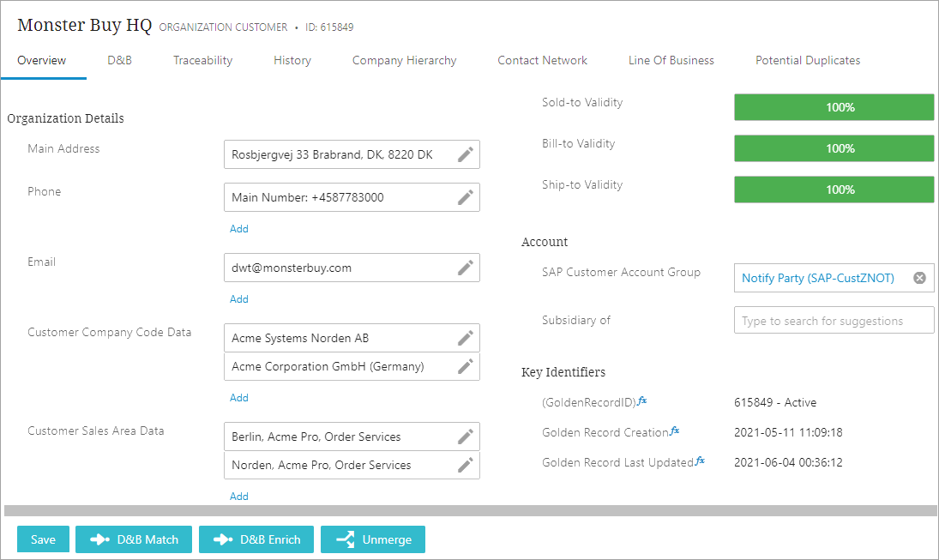Click the Unmerge button

373,539
